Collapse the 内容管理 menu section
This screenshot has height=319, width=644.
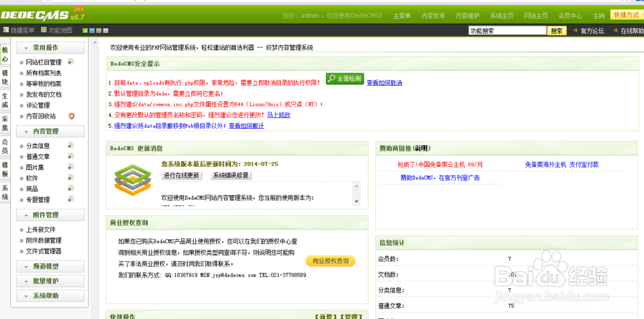tap(50, 131)
